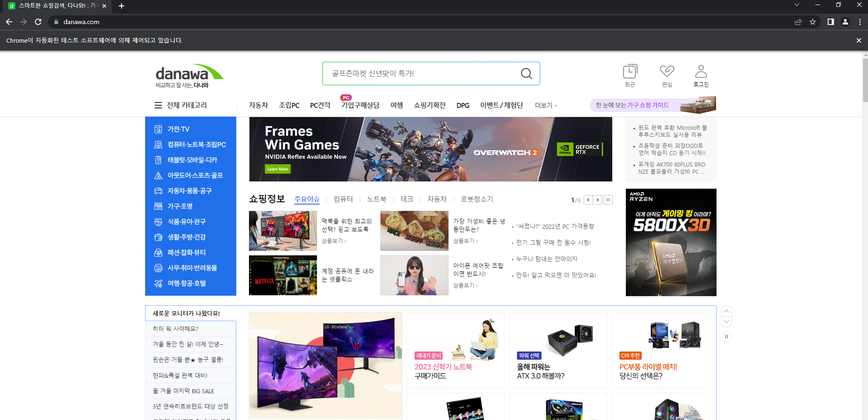Open Chrome tab search chevron
868x420 pixels.
tap(796, 5)
